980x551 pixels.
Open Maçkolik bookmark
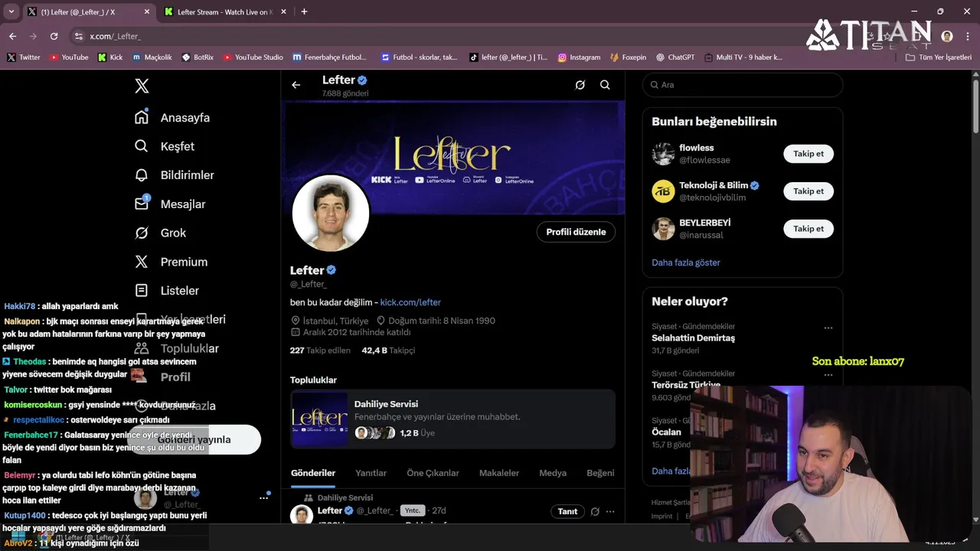152,57
